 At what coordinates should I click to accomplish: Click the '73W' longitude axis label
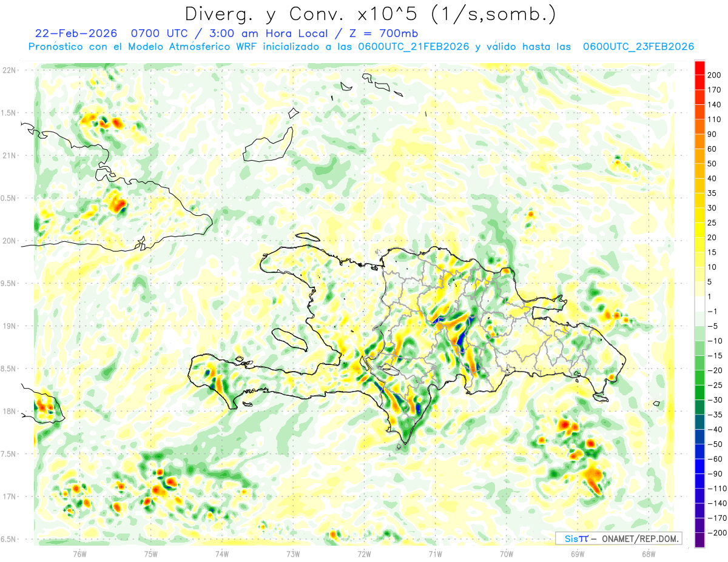coord(293,554)
